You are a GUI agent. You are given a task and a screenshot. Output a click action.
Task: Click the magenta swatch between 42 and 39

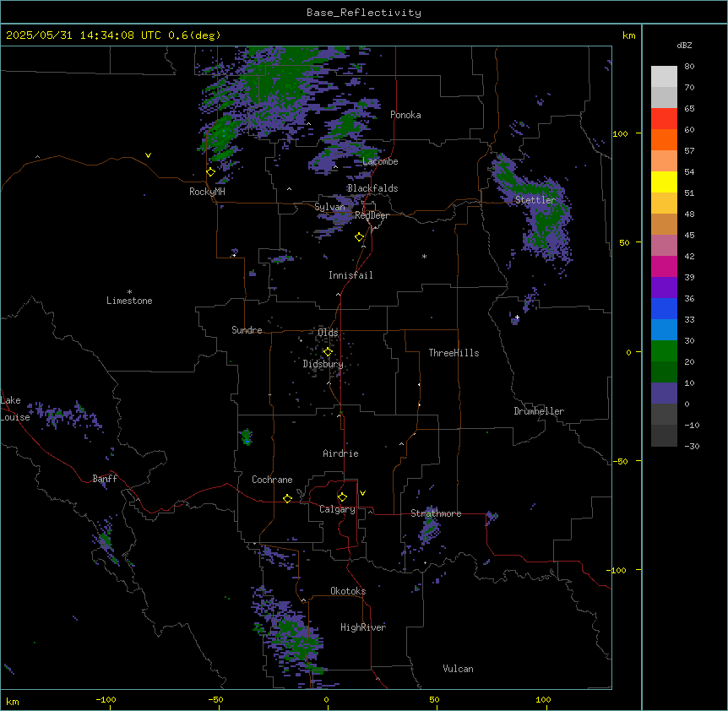coord(664,266)
